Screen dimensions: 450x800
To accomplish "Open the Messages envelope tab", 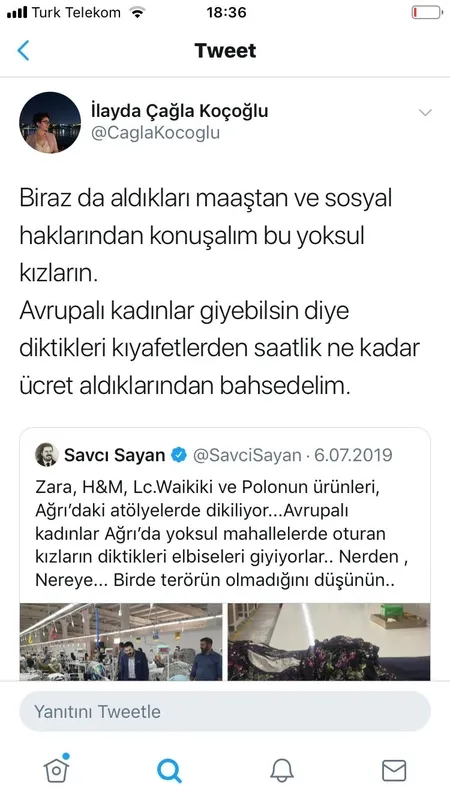I will 394,770.
